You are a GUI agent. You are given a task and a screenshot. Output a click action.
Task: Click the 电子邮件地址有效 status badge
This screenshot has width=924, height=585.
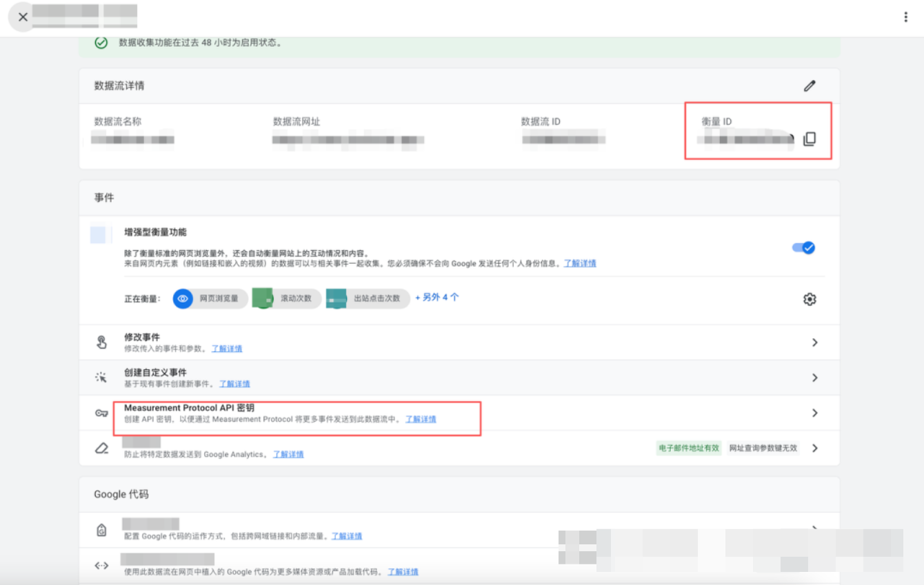[x=688, y=448]
